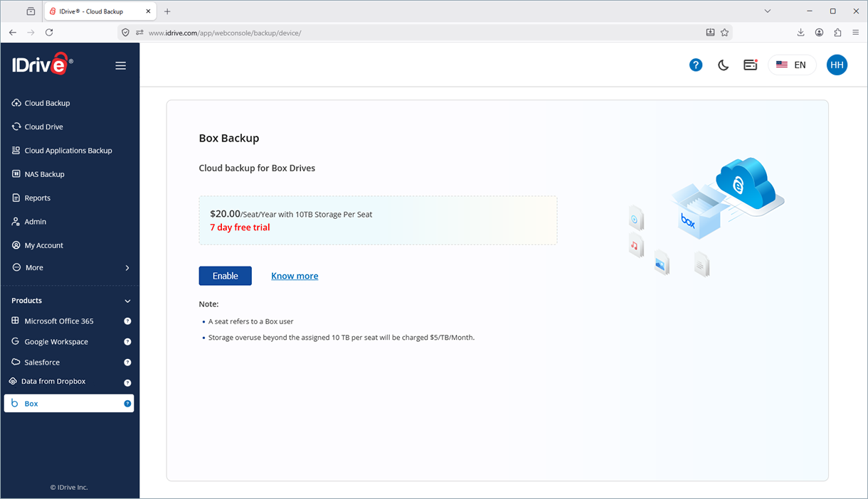Click the browser forward arrow
Screen dimensions: 868x499
[31, 32]
